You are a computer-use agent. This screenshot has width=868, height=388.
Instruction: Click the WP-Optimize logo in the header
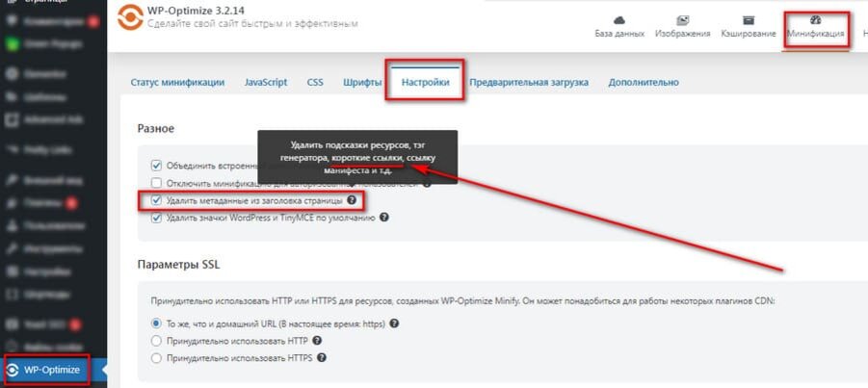(130, 17)
